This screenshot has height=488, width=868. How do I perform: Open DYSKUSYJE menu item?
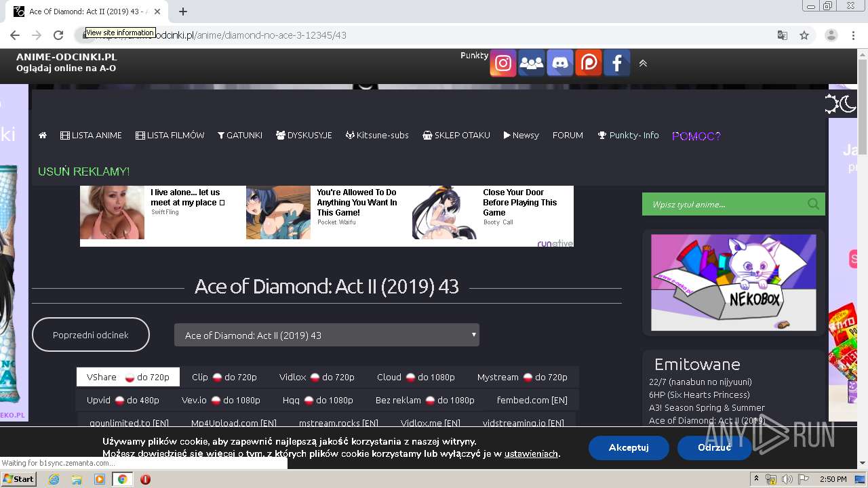coord(304,136)
